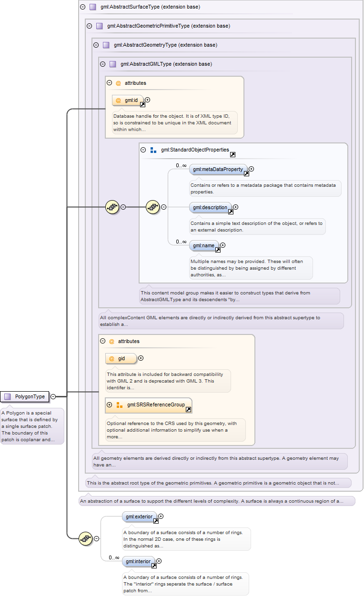Collapse attributes box containing gid
This screenshot has height=597, width=364.
tap(103, 341)
